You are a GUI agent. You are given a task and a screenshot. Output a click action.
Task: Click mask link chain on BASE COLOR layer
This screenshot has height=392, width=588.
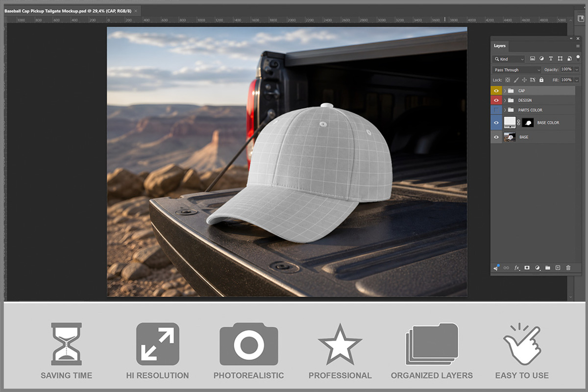(x=519, y=122)
